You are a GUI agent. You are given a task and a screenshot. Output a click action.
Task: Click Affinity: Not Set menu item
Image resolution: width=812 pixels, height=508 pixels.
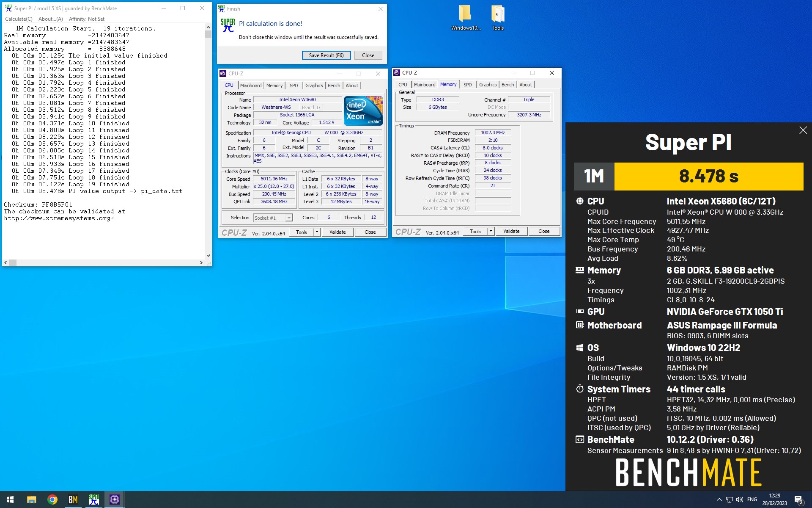(x=86, y=19)
